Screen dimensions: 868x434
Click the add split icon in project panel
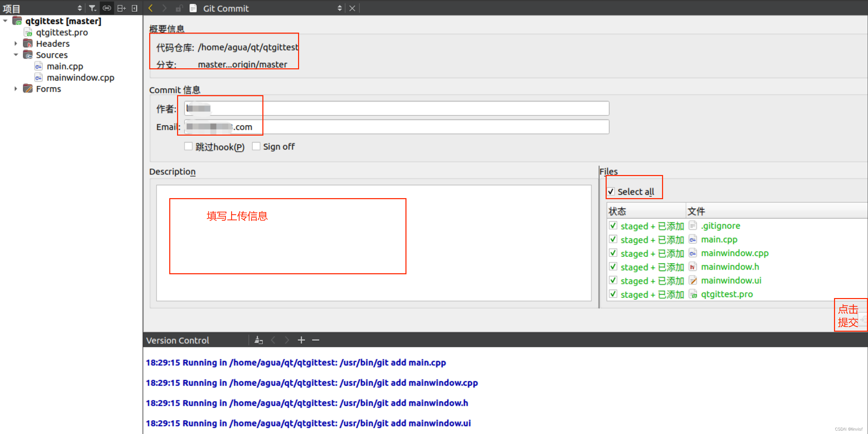(x=121, y=8)
